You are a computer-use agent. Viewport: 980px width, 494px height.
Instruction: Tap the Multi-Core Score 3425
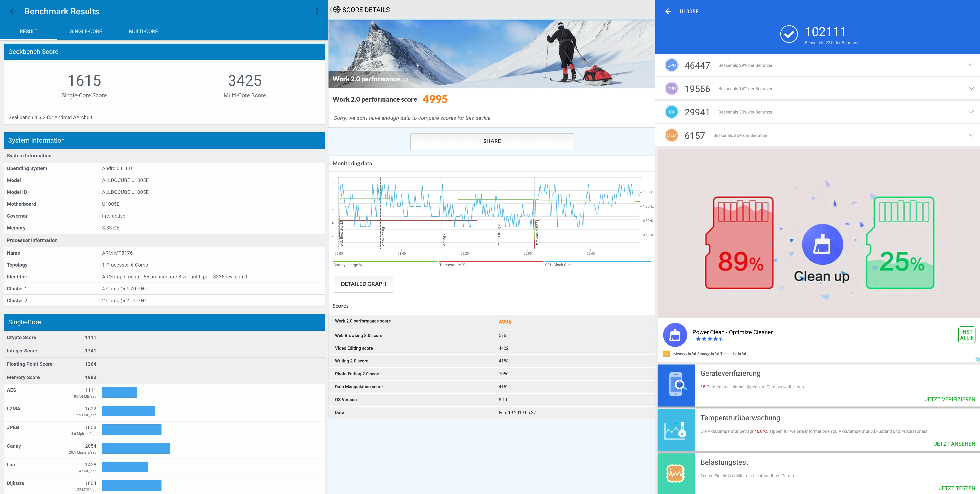tap(245, 81)
